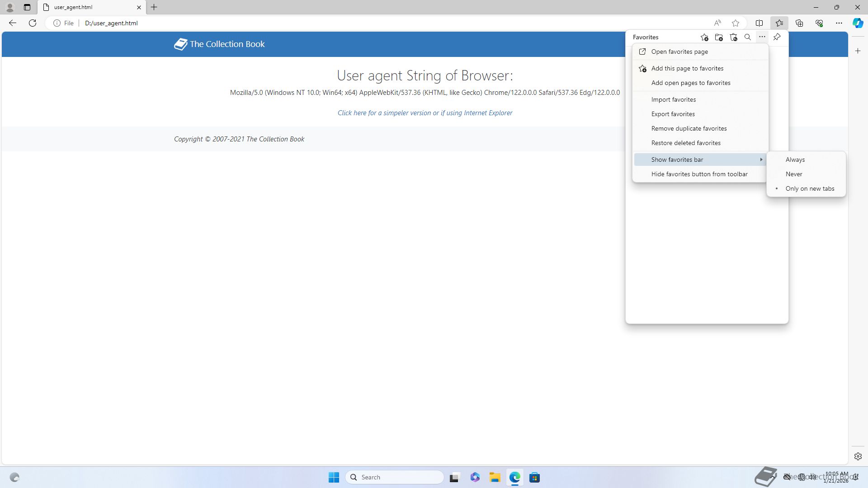This screenshot has width=868, height=488.
Task: Click the Collections toolbar icon
Action: click(799, 23)
